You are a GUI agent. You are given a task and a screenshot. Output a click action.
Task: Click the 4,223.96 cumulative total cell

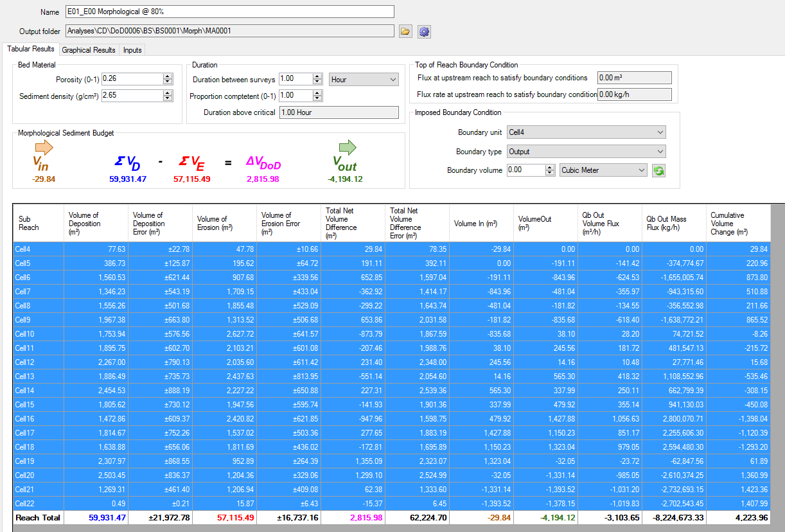pos(739,518)
